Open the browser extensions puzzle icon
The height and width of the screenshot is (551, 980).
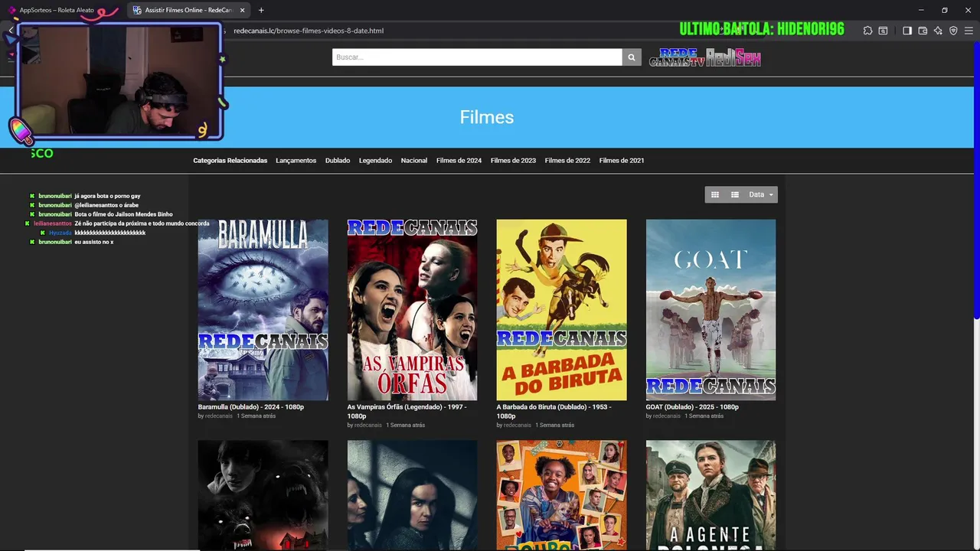(867, 31)
